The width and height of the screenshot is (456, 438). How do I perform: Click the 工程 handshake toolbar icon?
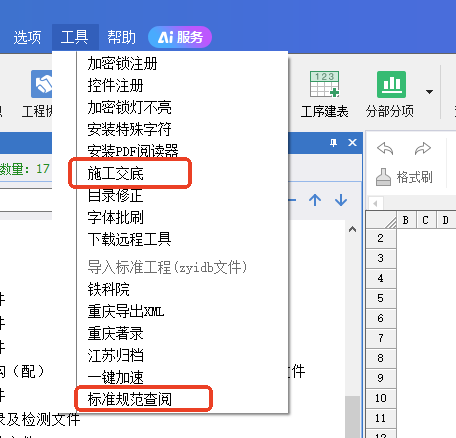[42, 84]
